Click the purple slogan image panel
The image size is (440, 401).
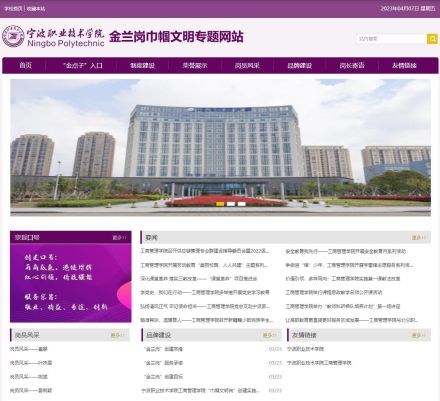71,283
